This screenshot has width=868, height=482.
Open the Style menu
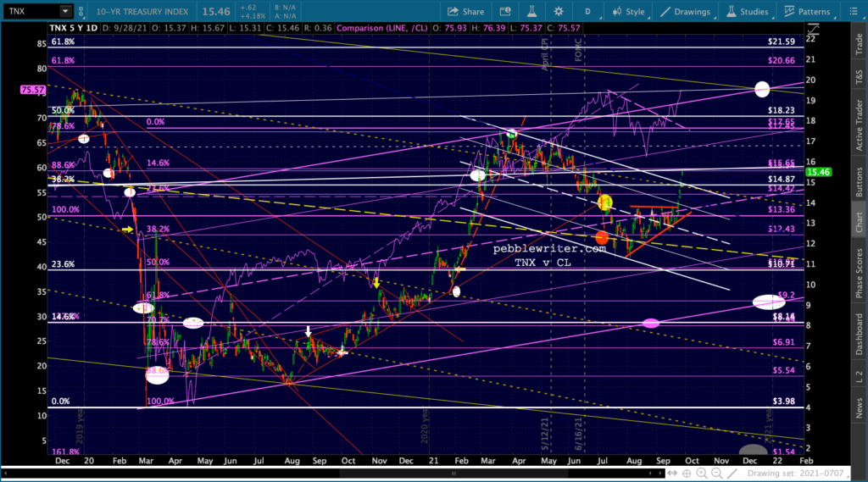[x=628, y=11]
